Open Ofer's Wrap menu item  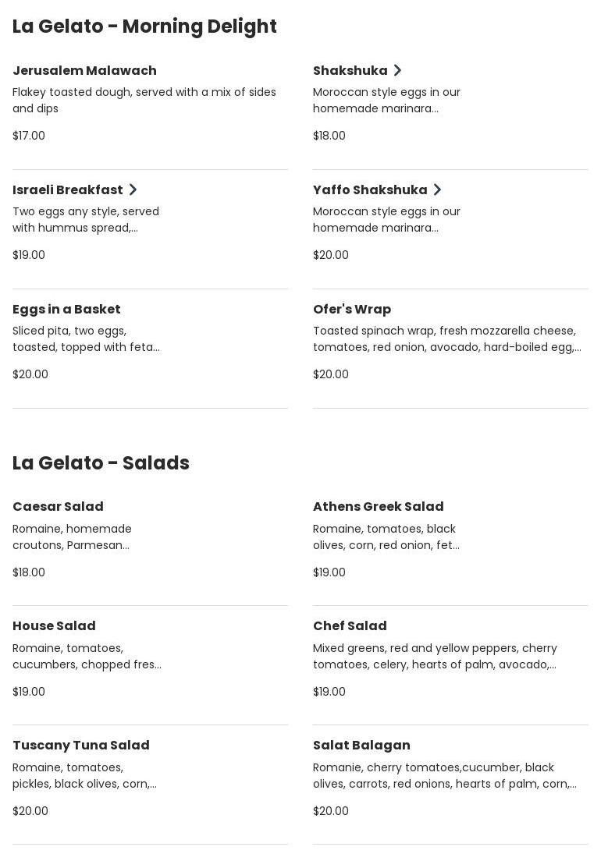352,310
